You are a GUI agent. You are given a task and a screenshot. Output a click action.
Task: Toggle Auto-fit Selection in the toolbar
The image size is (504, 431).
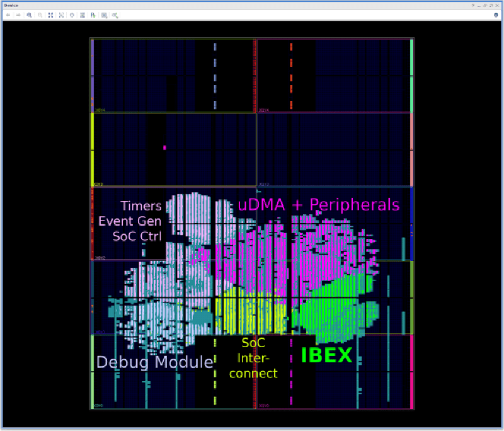[72, 14]
